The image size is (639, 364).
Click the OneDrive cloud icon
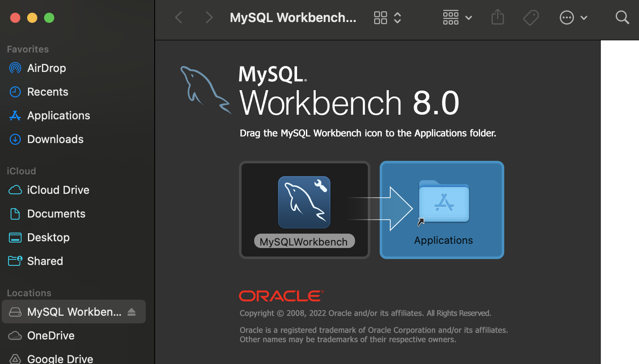point(15,336)
